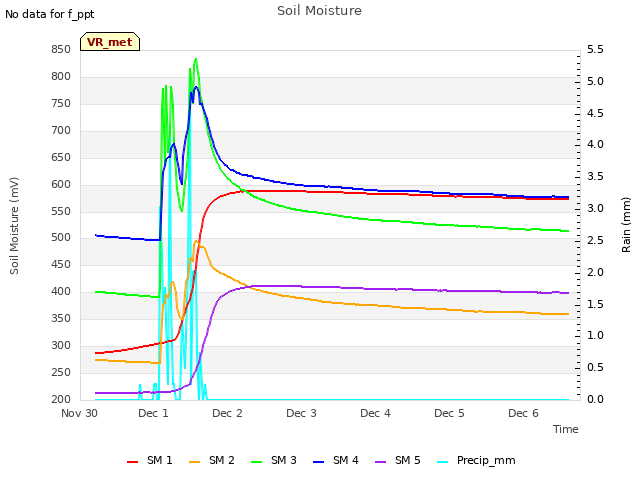640x480 pixels.
Task: Click the 4.0 rain-axis tick label
Action: (595, 144)
